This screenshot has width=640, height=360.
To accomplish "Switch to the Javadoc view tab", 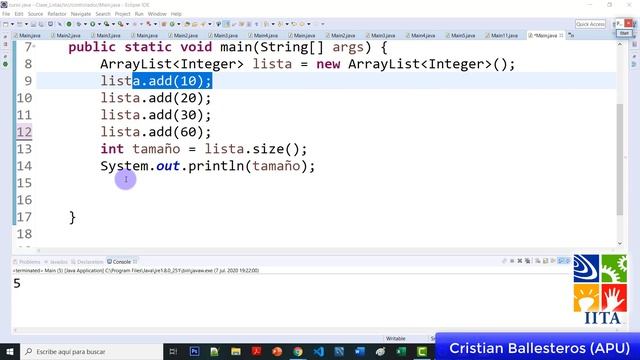I will [x=56, y=262].
